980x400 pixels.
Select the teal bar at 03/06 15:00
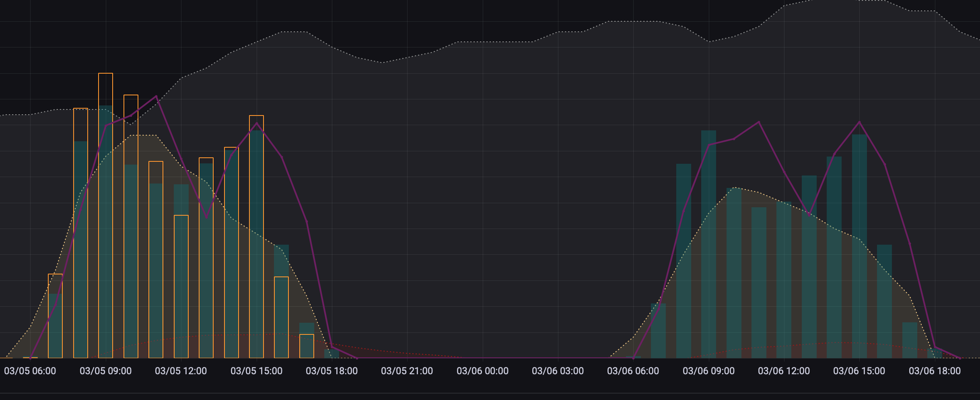click(859, 245)
